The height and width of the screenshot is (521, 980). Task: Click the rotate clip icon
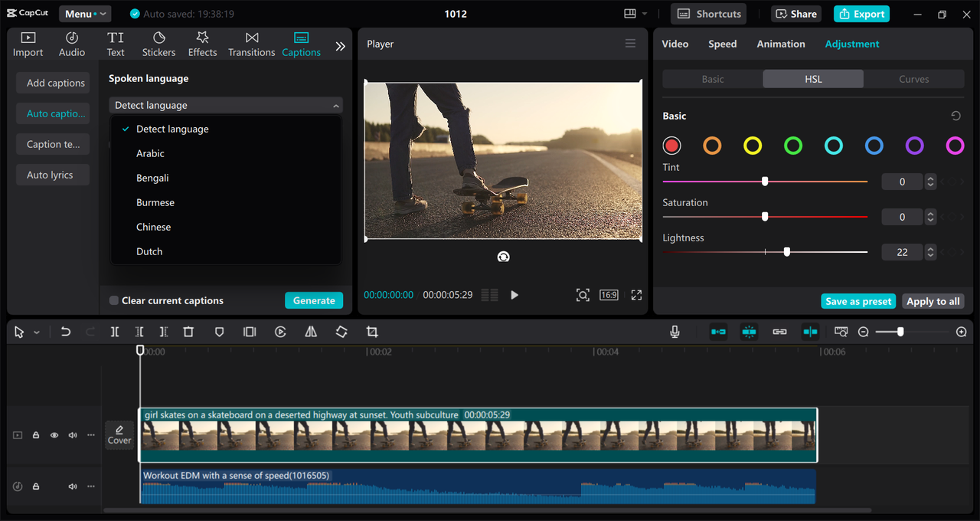tap(341, 332)
